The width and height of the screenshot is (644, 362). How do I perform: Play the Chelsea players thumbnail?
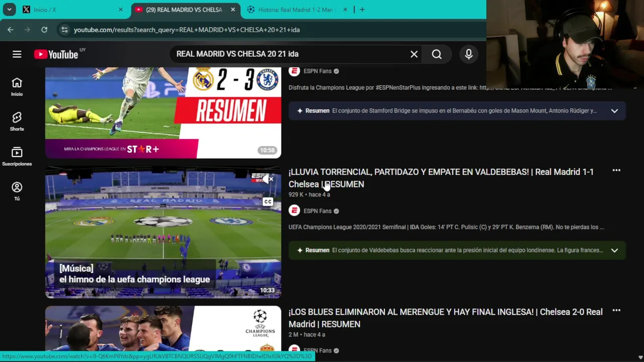(163, 328)
